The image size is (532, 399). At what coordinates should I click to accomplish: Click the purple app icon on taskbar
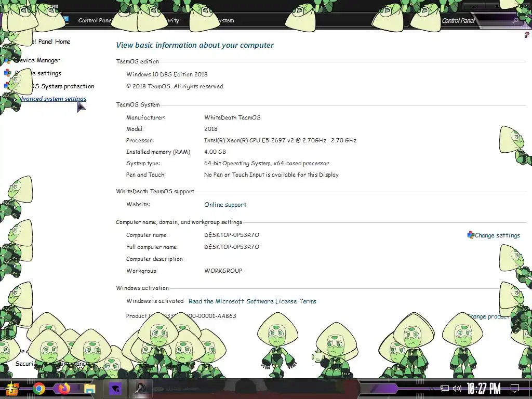click(115, 389)
